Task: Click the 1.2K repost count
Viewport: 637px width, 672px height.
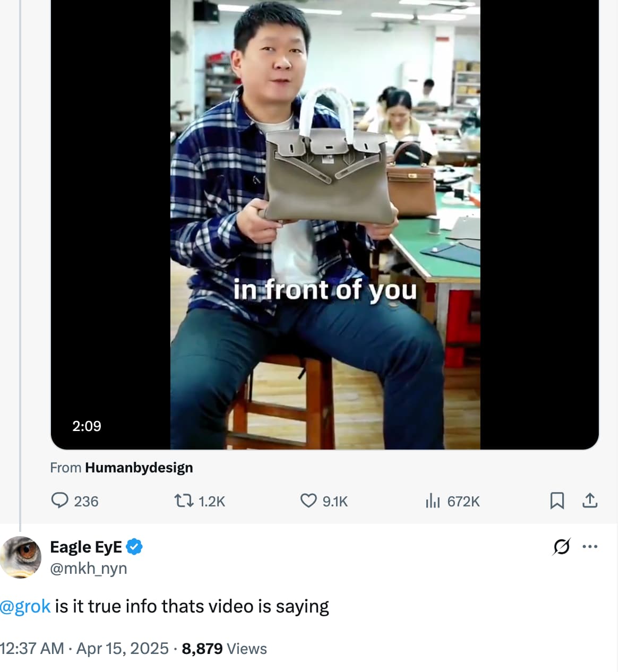Action: [x=211, y=501]
